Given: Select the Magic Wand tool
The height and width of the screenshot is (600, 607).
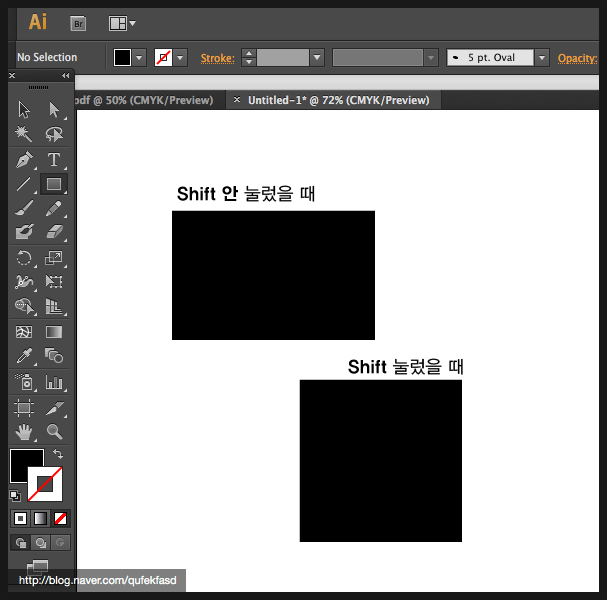Looking at the screenshot, I should (24, 134).
